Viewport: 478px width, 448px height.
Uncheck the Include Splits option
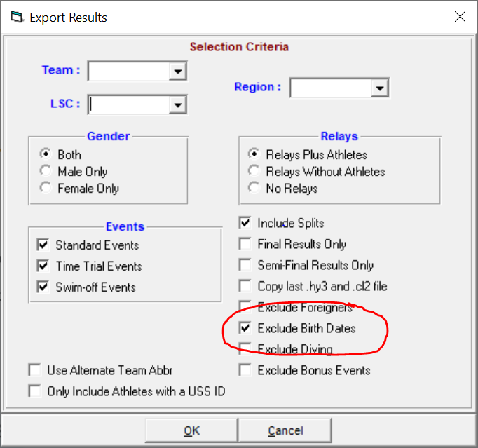[245, 223]
